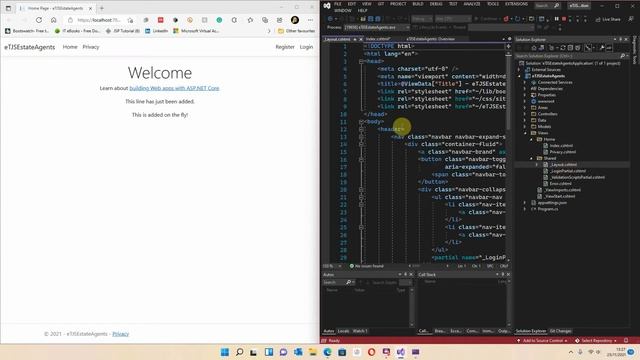Select Privacy.cshtml in Solution Explorer
The height and width of the screenshot is (360, 640).
point(562,152)
